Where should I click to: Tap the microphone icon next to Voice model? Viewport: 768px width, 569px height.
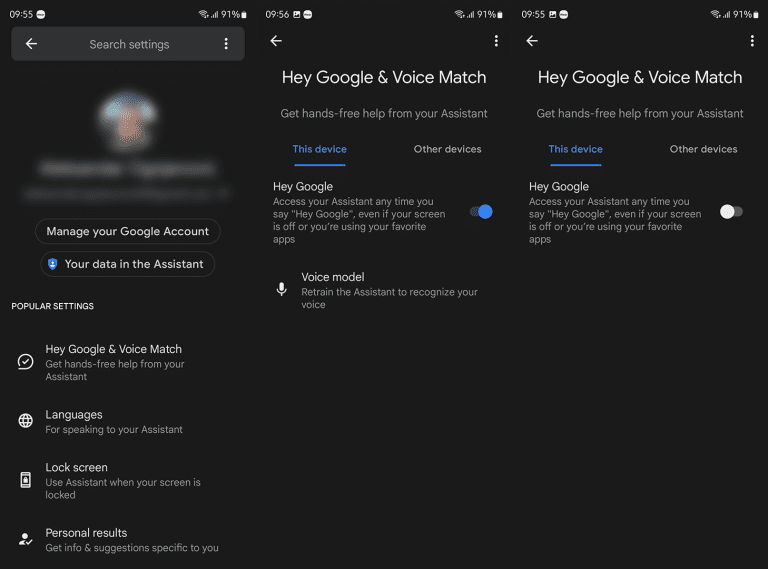coord(282,289)
